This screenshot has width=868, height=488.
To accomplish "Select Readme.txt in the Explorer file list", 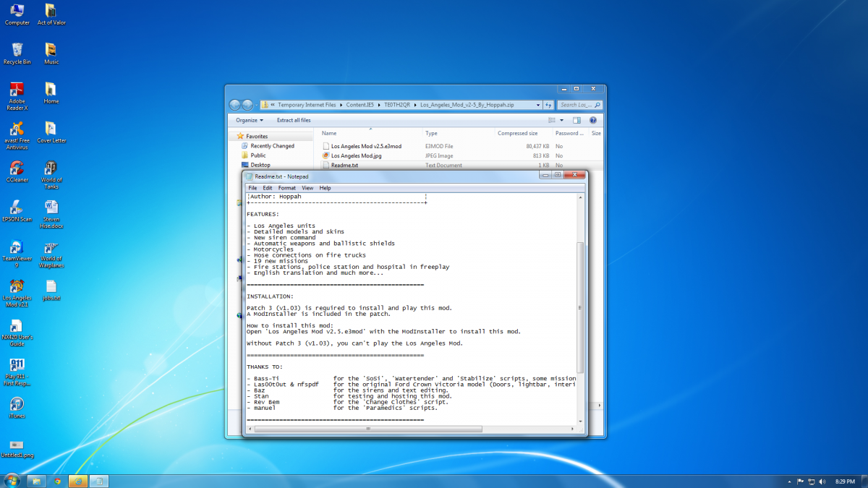I will [344, 165].
